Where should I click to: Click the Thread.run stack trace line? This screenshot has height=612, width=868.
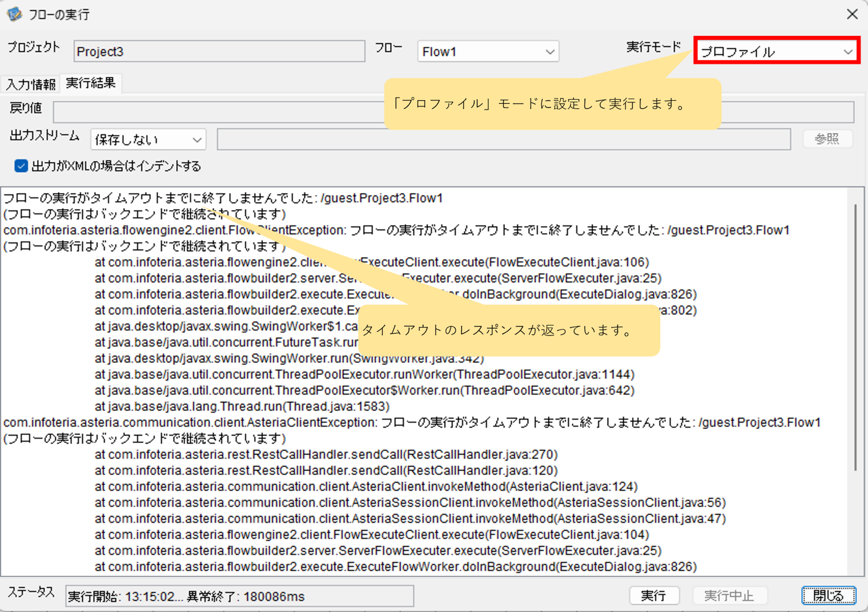point(242,407)
